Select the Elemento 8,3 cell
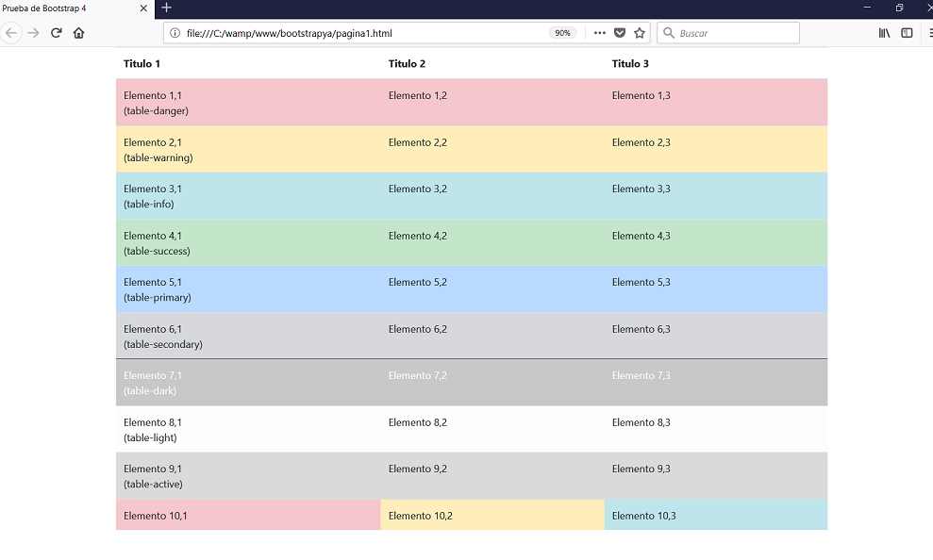 (x=716, y=429)
